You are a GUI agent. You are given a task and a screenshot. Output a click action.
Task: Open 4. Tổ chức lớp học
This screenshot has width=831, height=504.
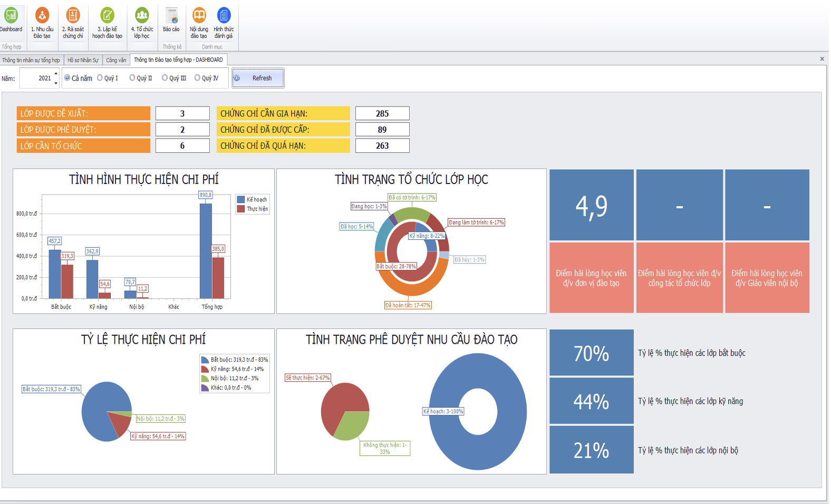142,23
